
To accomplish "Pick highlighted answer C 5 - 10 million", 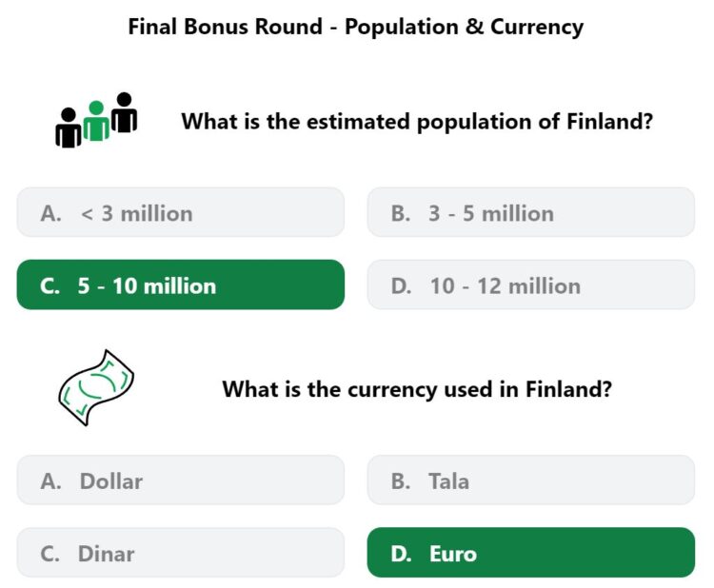I will click(x=180, y=284).
